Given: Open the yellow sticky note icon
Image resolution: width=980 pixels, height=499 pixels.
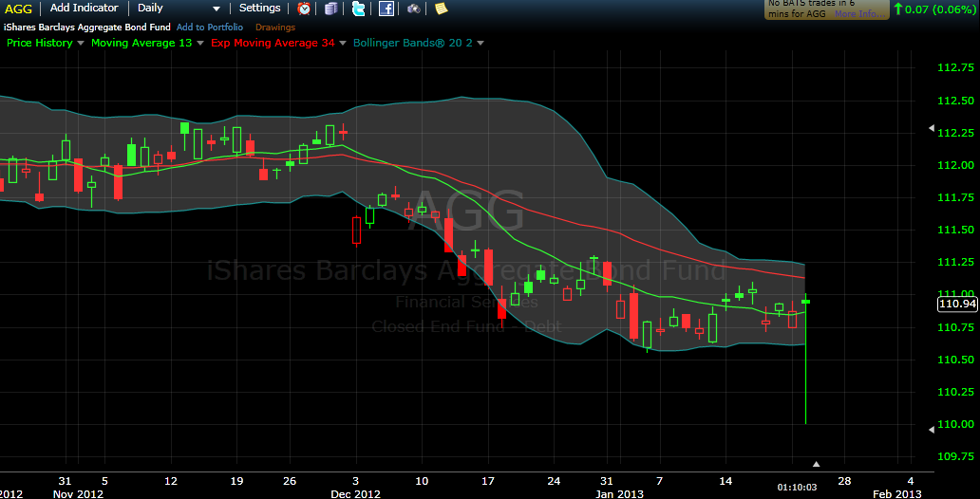Looking at the screenshot, I should pos(442,9).
